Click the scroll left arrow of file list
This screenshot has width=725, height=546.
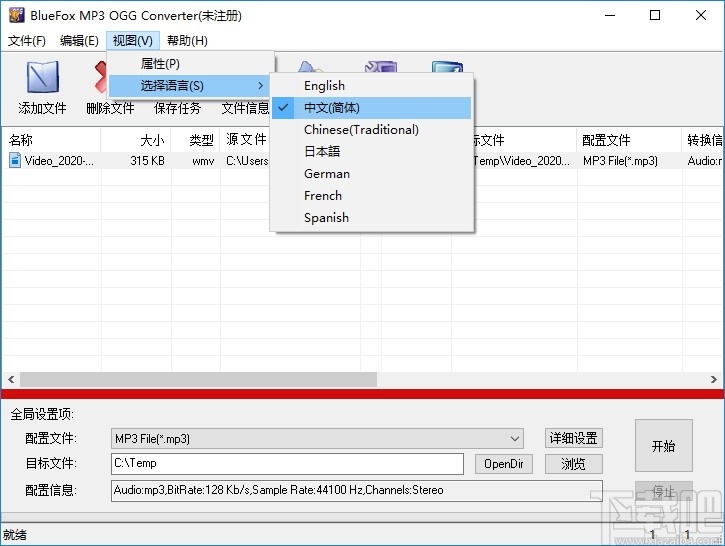pos(11,380)
